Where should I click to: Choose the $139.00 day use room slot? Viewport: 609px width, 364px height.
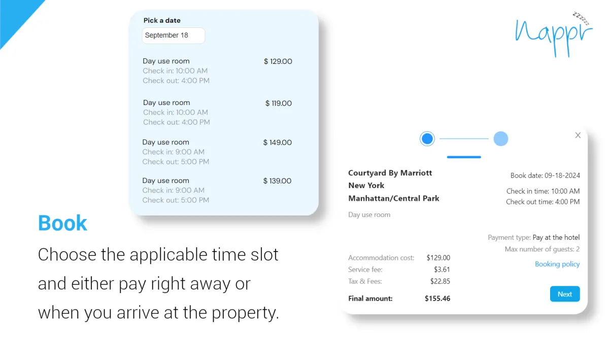(217, 190)
